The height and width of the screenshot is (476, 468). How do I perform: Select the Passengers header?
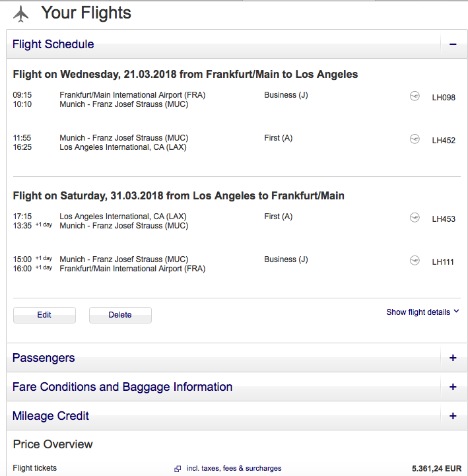44,358
